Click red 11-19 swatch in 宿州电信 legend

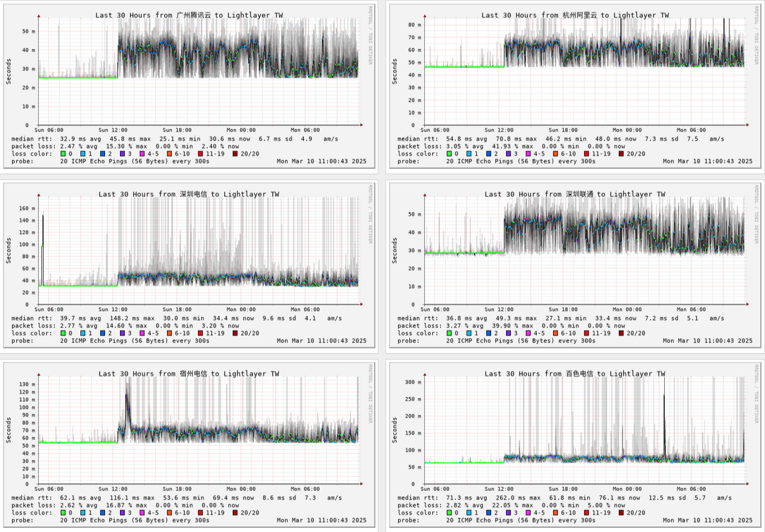pos(201,512)
